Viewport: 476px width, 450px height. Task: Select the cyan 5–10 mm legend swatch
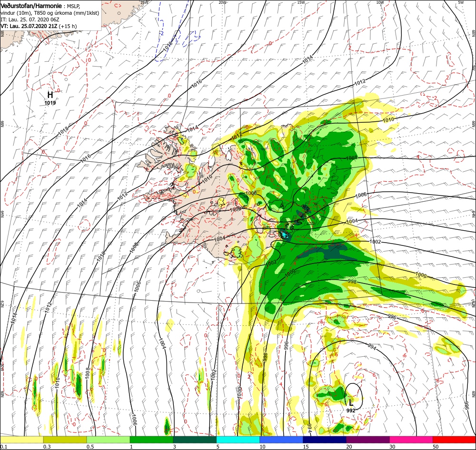pos(238,440)
